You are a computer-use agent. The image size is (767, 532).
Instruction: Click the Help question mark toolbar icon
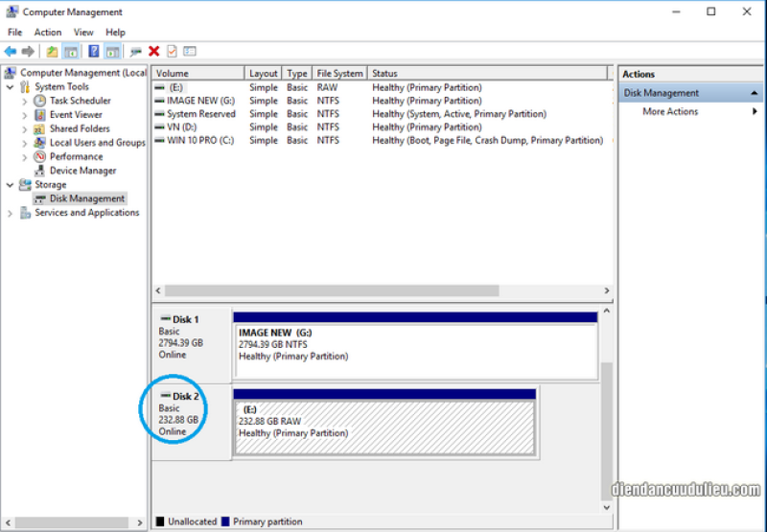(94, 51)
